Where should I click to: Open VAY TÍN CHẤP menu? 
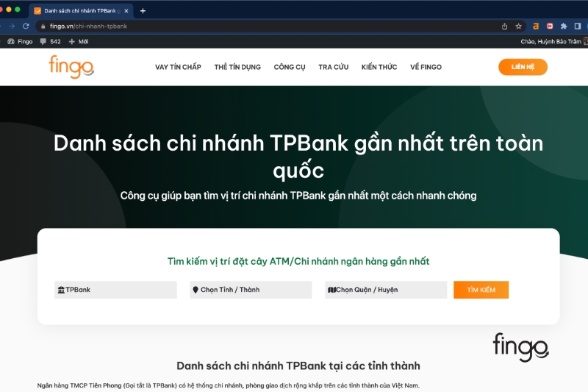click(x=178, y=67)
